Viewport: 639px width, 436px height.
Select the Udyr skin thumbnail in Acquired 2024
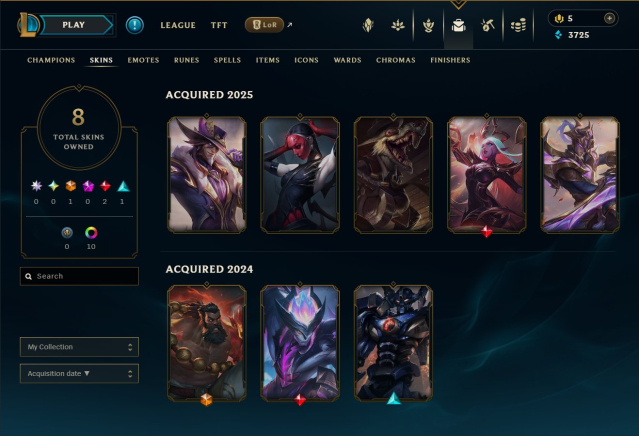click(207, 343)
